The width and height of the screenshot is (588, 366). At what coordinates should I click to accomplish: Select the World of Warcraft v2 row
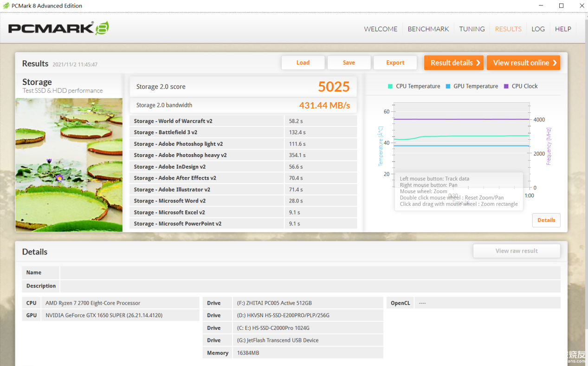tap(243, 121)
